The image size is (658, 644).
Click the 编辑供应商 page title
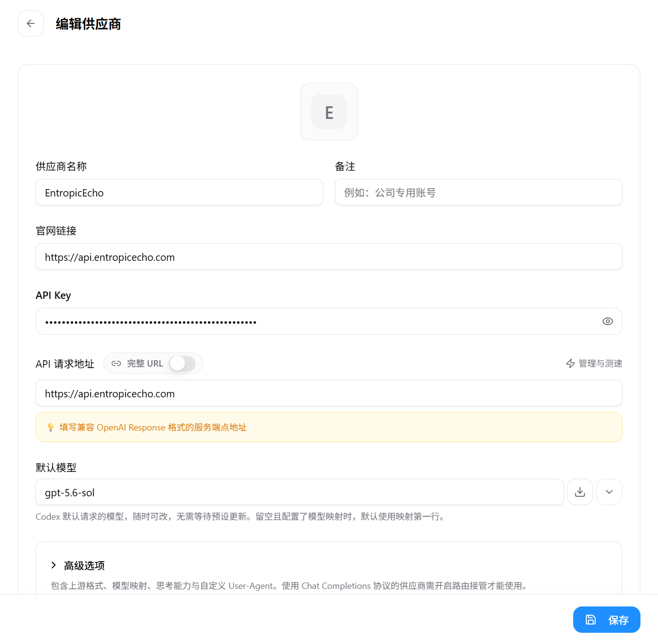(x=88, y=23)
